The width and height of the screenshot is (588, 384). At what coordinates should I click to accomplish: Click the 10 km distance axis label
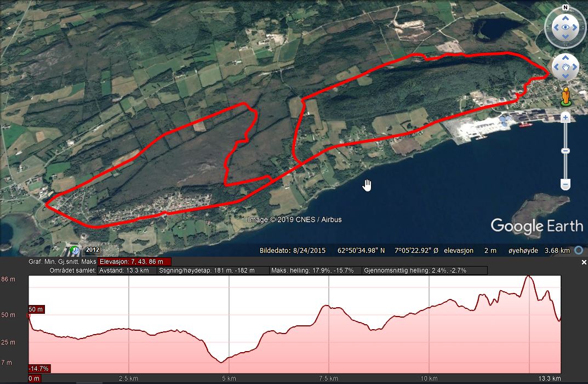point(429,379)
